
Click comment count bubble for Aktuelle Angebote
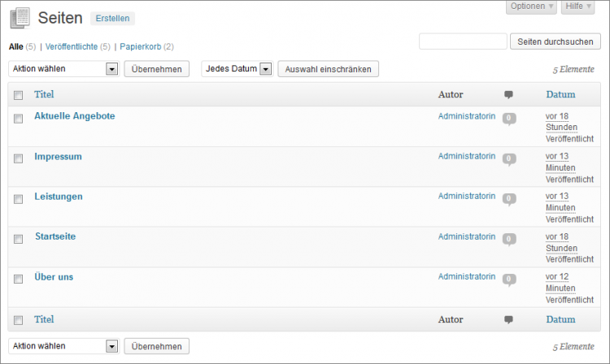509,119
